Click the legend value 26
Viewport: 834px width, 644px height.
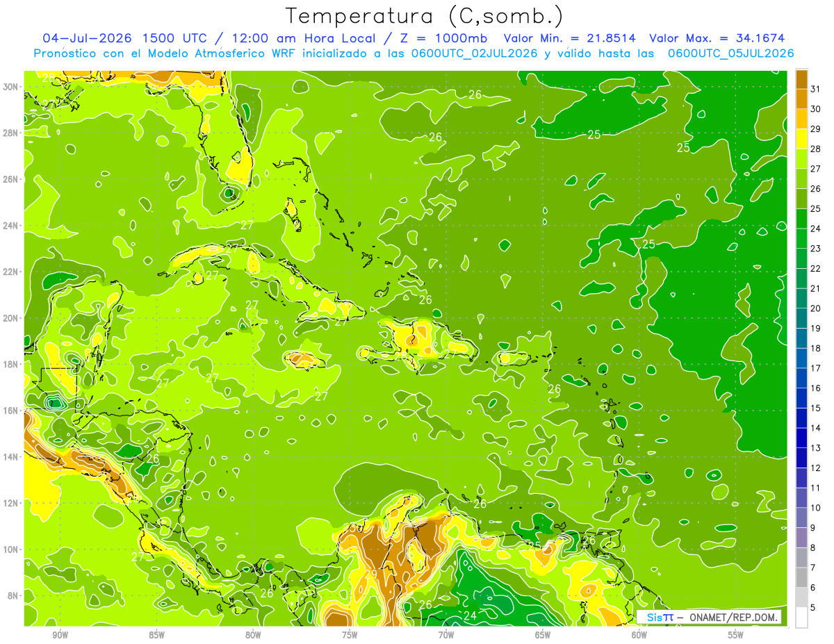click(x=816, y=189)
